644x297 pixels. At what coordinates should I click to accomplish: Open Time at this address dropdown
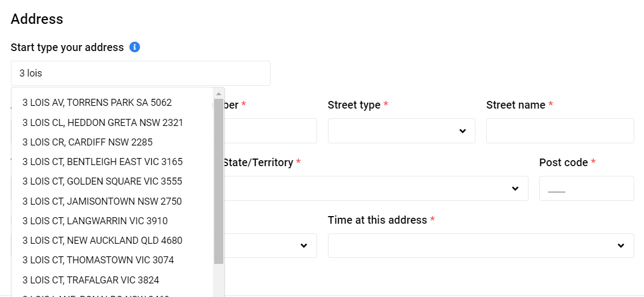[480, 246]
